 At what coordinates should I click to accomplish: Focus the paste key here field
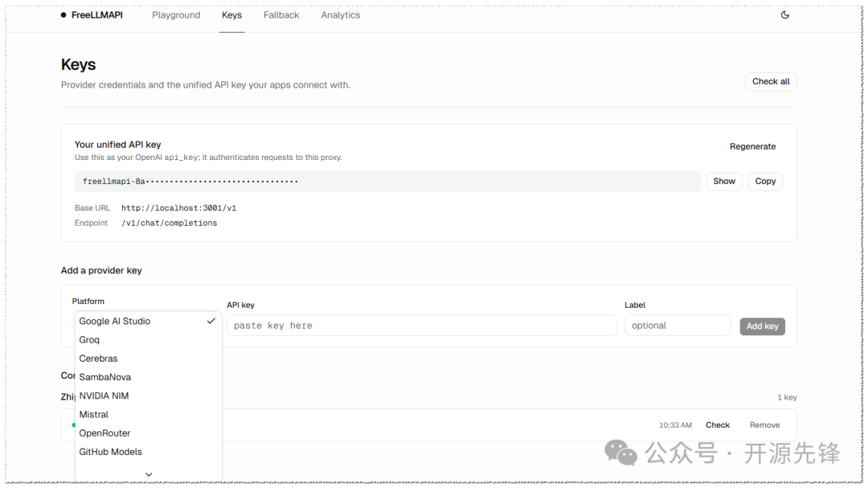coord(421,326)
